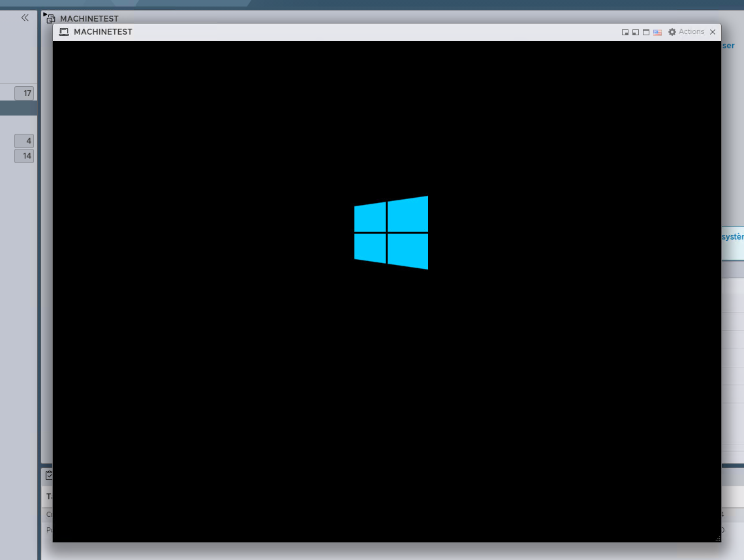Click the badge showing 17
This screenshot has width=744, height=560.
(x=25, y=93)
